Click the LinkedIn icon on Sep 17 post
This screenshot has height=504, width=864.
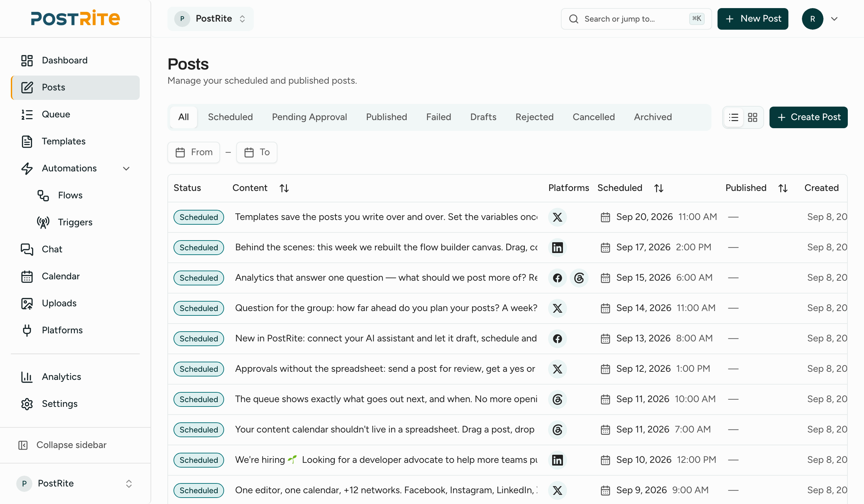tap(558, 248)
